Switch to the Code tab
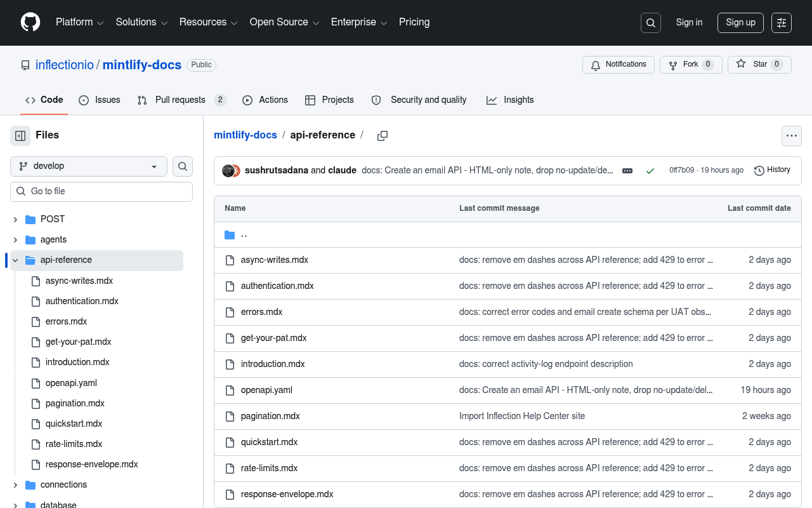This screenshot has height=508, width=812. click(44, 100)
